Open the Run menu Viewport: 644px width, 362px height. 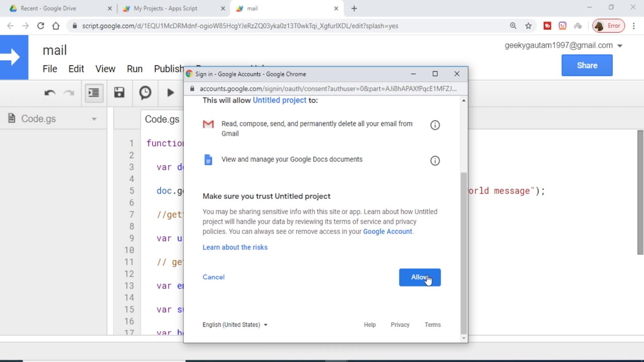(x=134, y=69)
